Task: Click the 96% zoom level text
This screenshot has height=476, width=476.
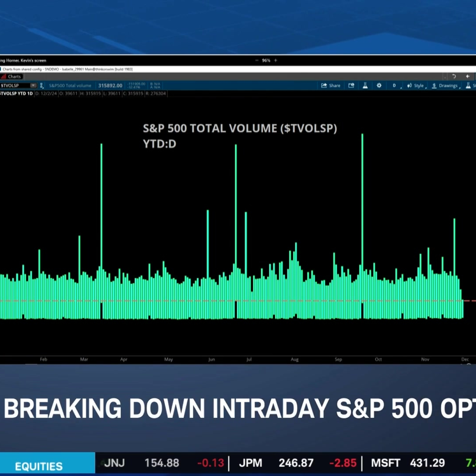Action: pyautogui.click(x=266, y=60)
